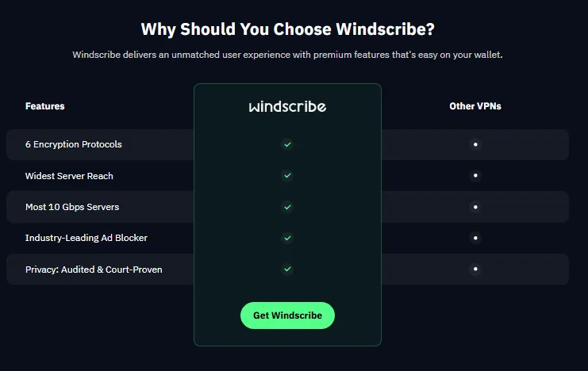
Task: Click checkmark for Industry-Leading Ad Blocker
Action: click(x=287, y=238)
